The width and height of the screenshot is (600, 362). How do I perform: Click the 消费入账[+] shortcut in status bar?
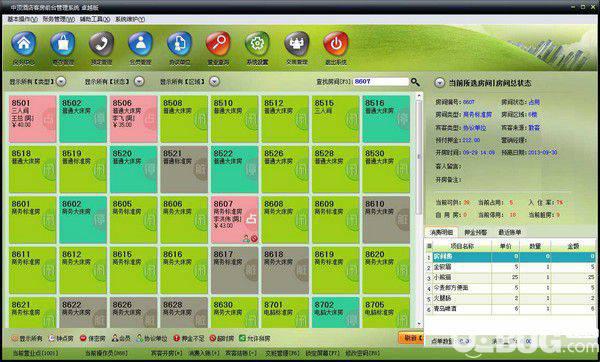204,353
